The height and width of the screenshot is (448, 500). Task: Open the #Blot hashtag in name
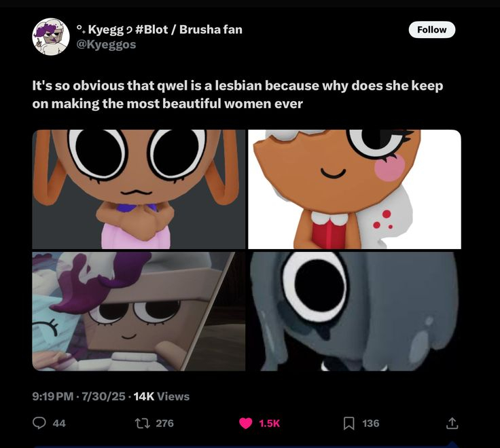(x=151, y=29)
